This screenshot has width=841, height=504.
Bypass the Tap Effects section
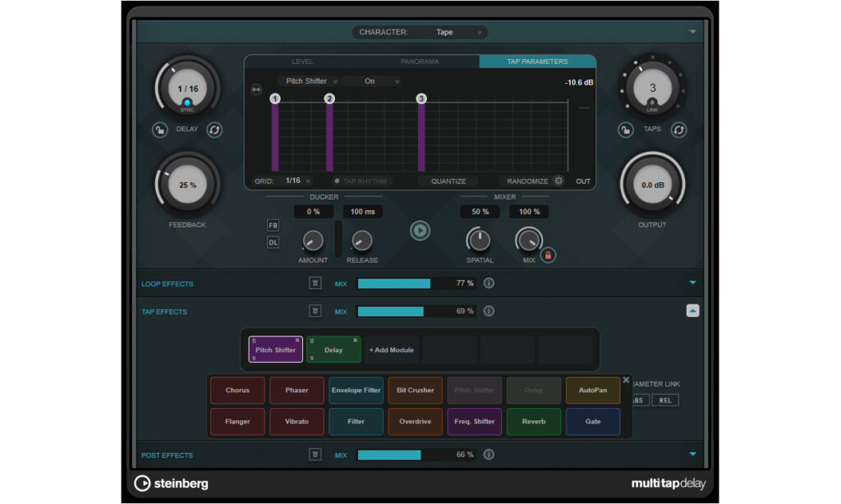point(315,311)
